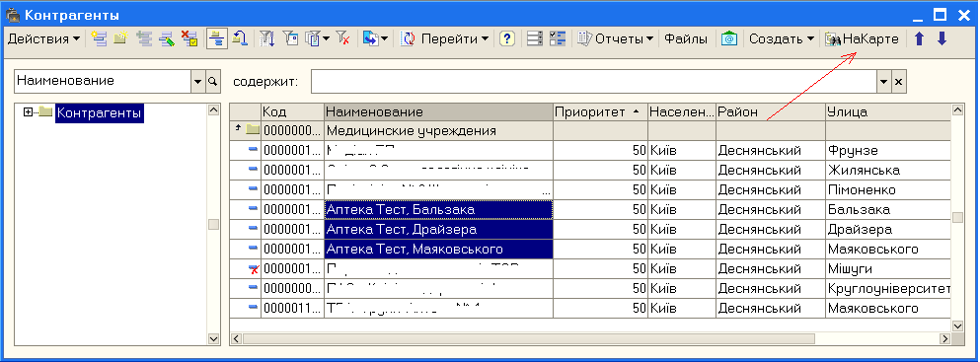Click the Файлы button

(686, 38)
